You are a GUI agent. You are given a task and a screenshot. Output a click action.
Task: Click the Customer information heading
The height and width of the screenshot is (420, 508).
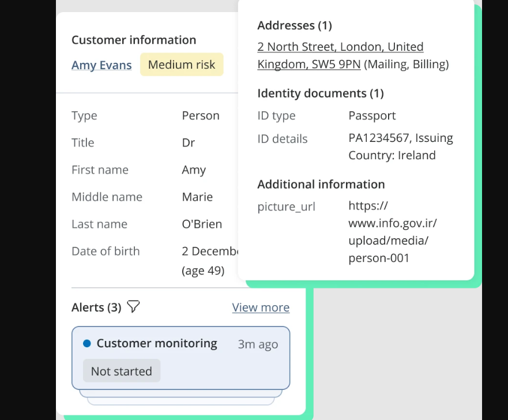point(134,40)
